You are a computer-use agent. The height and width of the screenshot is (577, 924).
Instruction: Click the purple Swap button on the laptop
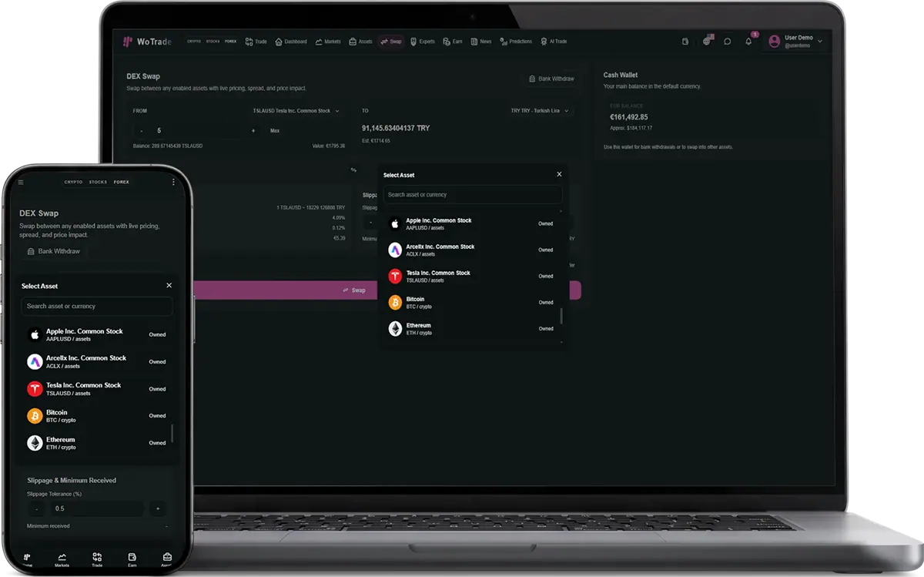tap(354, 290)
